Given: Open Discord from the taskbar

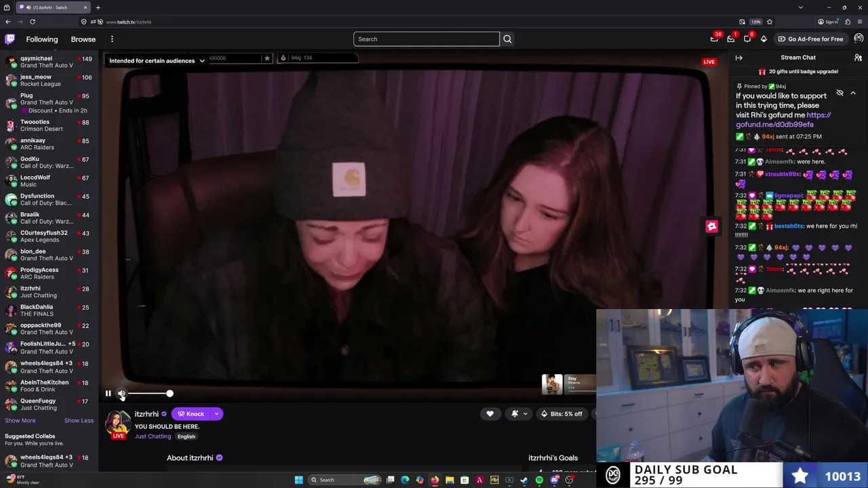Looking at the screenshot, I should tap(554, 480).
